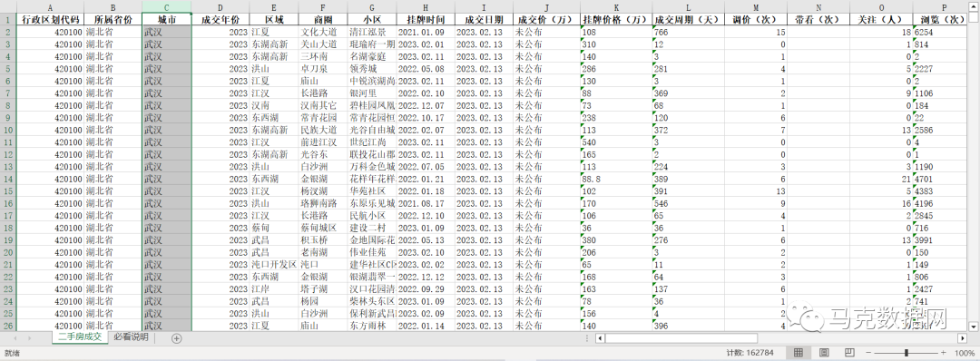Select column I header
Image resolution: width=980 pixels, height=361 pixels.
pyautogui.click(x=484, y=7)
